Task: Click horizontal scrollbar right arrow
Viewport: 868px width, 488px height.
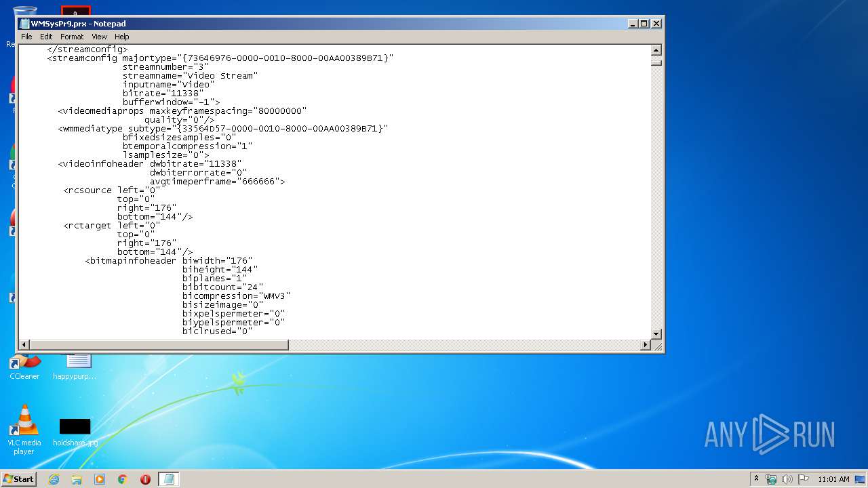Action: [646, 345]
